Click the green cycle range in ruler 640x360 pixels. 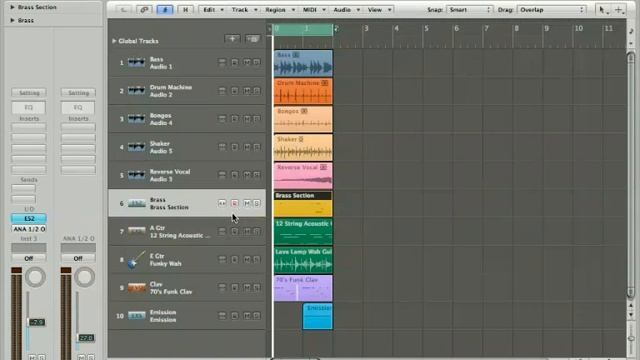pos(303,29)
